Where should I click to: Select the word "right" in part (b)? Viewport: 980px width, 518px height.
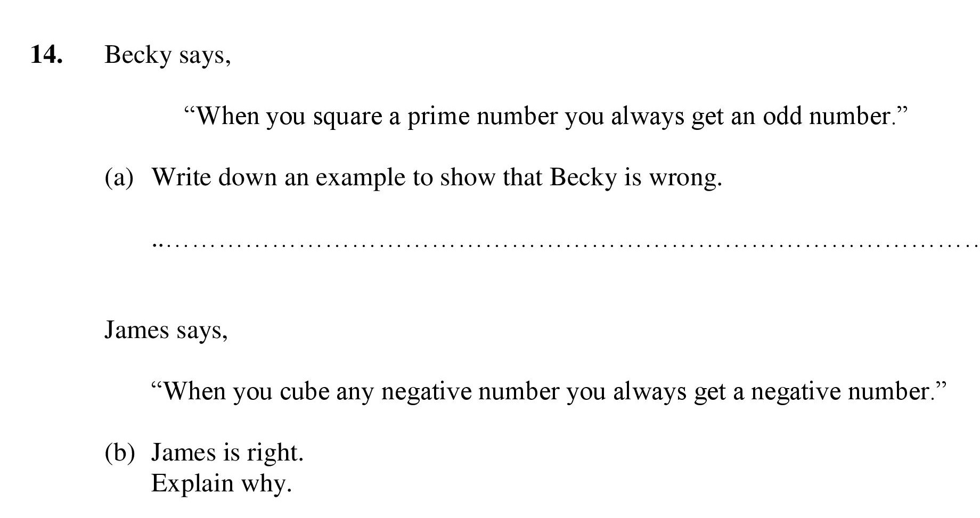point(272,454)
